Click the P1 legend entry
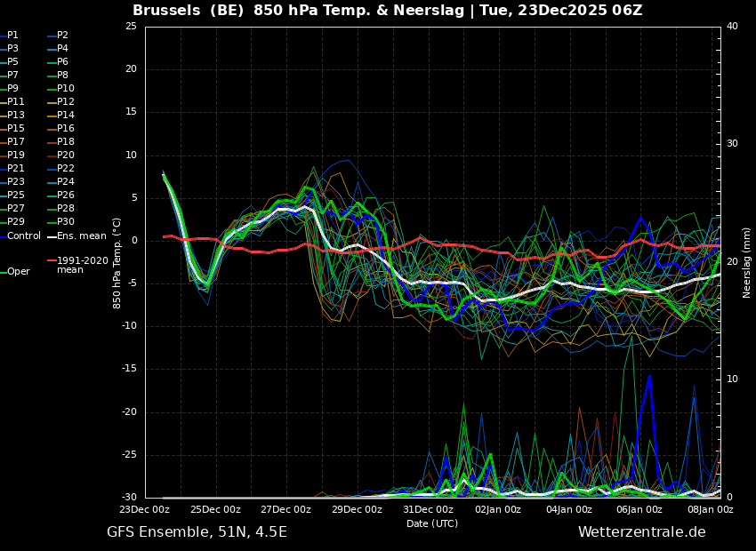 (12, 36)
